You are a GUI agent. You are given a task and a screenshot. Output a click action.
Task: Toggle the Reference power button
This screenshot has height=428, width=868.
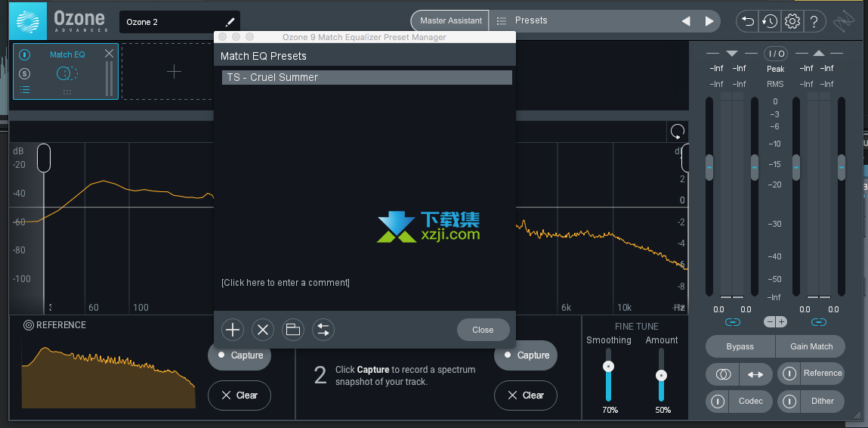[789, 374]
